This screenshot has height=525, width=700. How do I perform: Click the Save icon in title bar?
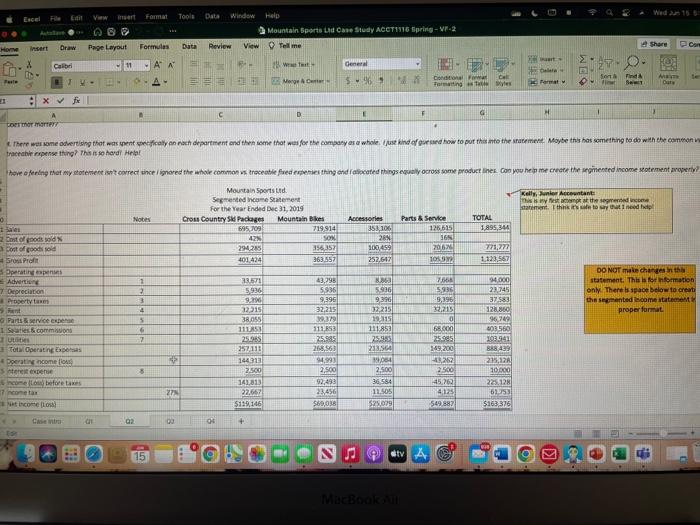click(x=112, y=32)
